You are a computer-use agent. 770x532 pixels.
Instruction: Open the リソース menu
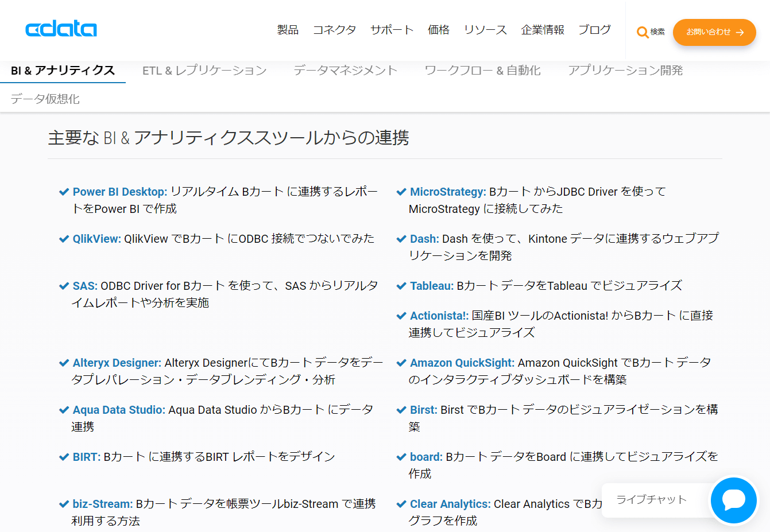485,30
